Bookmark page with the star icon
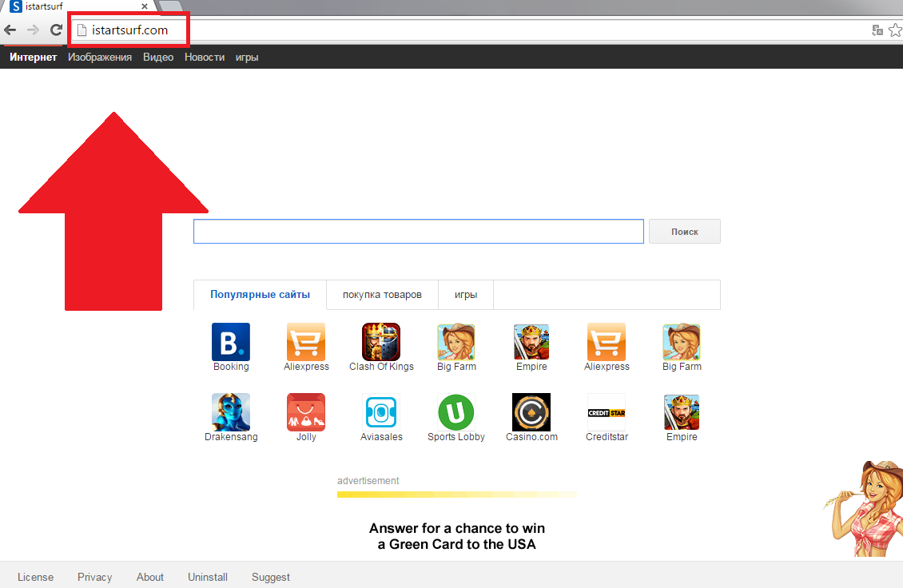This screenshot has width=903, height=588. [x=896, y=30]
